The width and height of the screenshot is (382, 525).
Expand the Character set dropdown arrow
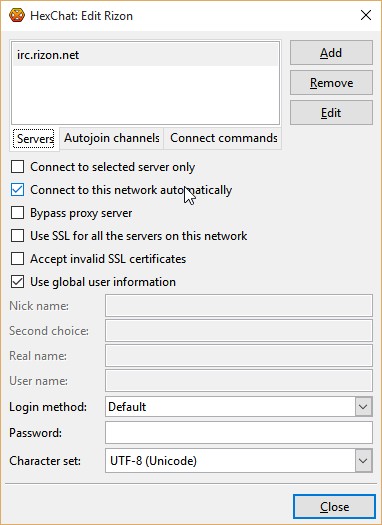[x=363, y=461]
